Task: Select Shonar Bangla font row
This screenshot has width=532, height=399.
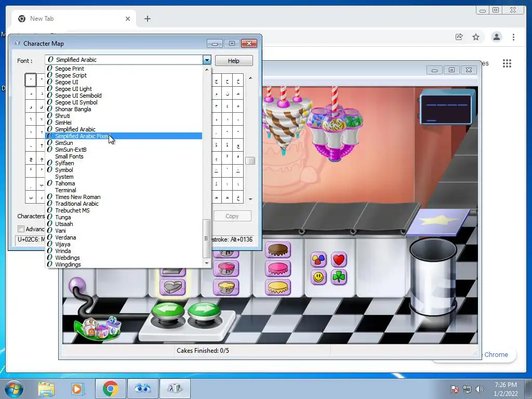Action: pos(124,109)
